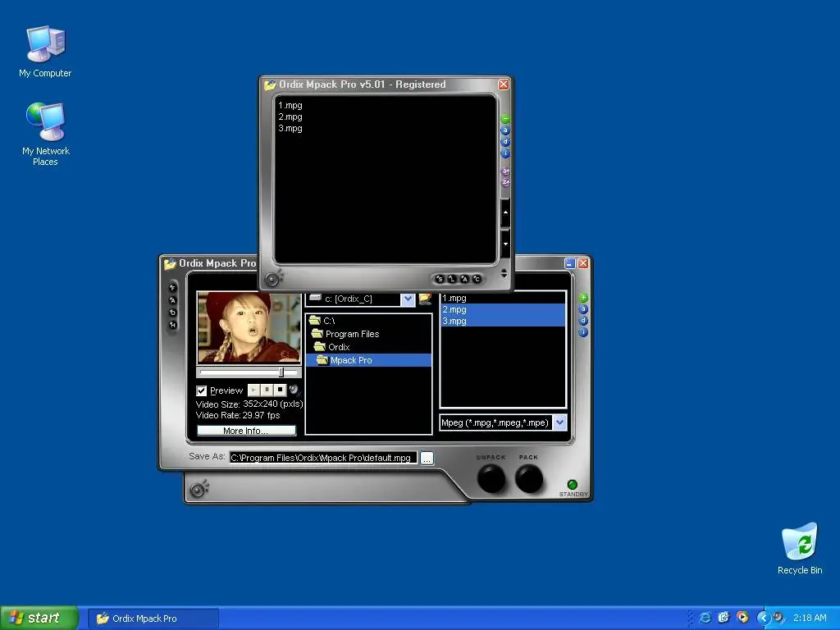Viewport: 840px width, 630px height.
Task: Click the blue 'i' info button in playlist window
Action: click(x=504, y=153)
